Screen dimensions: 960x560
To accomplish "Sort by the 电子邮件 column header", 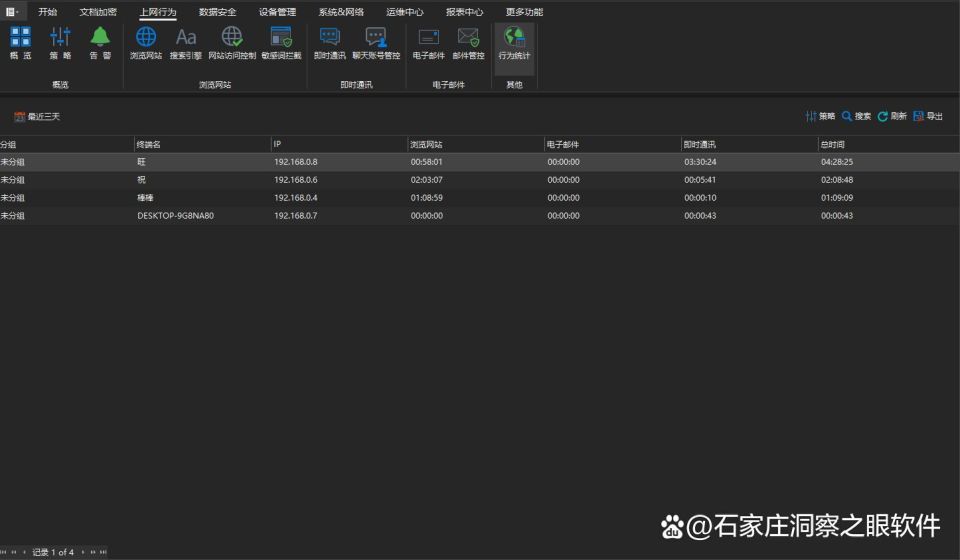I will pyautogui.click(x=613, y=144).
